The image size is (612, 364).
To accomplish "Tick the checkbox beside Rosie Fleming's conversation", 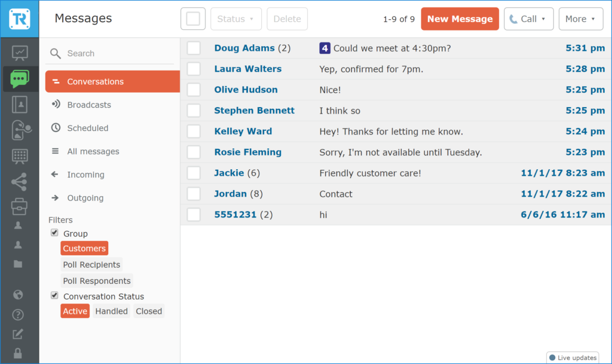I will [193, 152].
